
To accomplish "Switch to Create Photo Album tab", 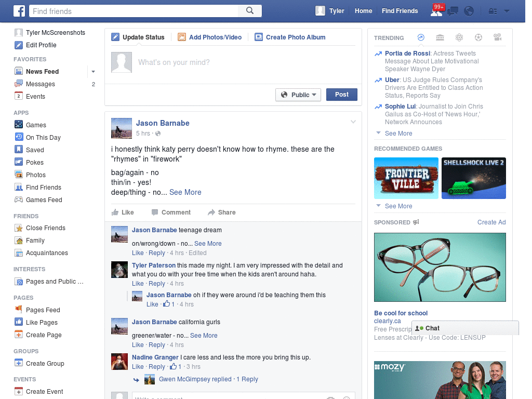I will (x=290, y=37).
